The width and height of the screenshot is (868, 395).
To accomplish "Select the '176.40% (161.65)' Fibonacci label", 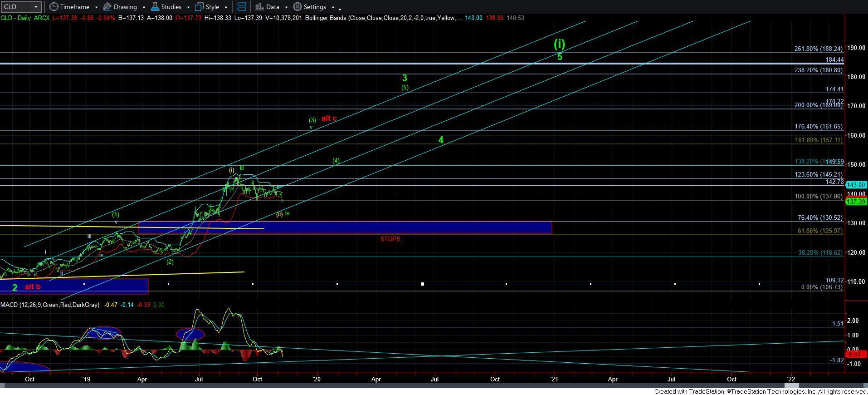I will tap(818, 127).
